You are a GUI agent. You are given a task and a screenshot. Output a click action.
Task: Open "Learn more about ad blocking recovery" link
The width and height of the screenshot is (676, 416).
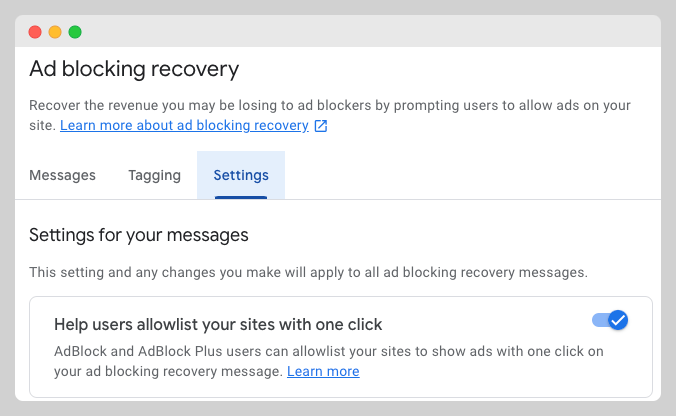pyautogui.click(x=184, y=126)
